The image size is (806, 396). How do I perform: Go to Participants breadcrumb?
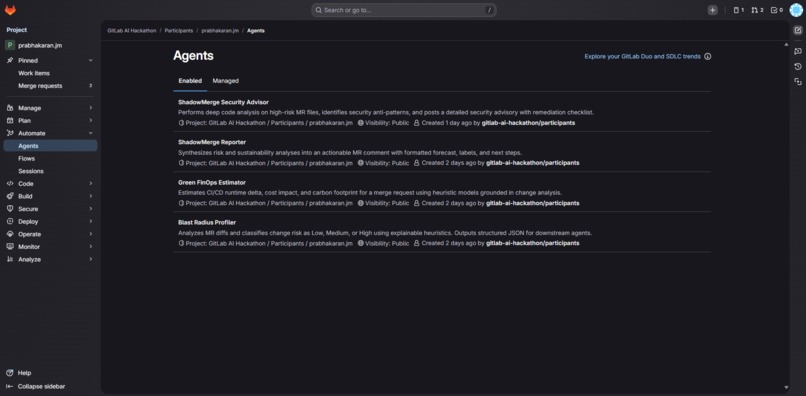(x=179, y=31)
